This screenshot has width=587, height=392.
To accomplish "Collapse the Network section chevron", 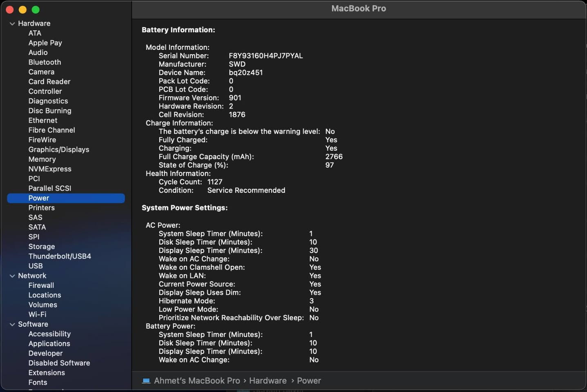I will click(x=12, y=276).
